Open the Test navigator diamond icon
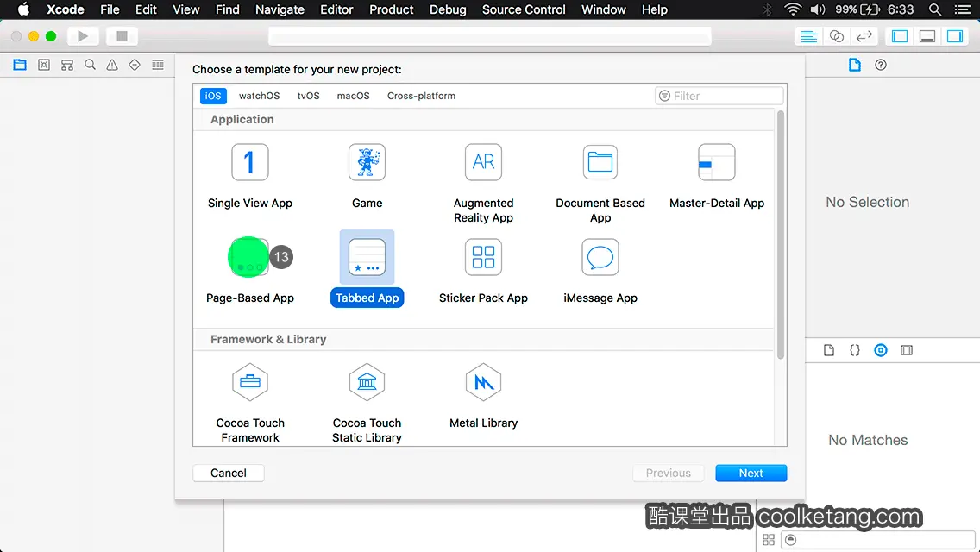The width and height of the screenshot is (980, 552). pos(135,65)
